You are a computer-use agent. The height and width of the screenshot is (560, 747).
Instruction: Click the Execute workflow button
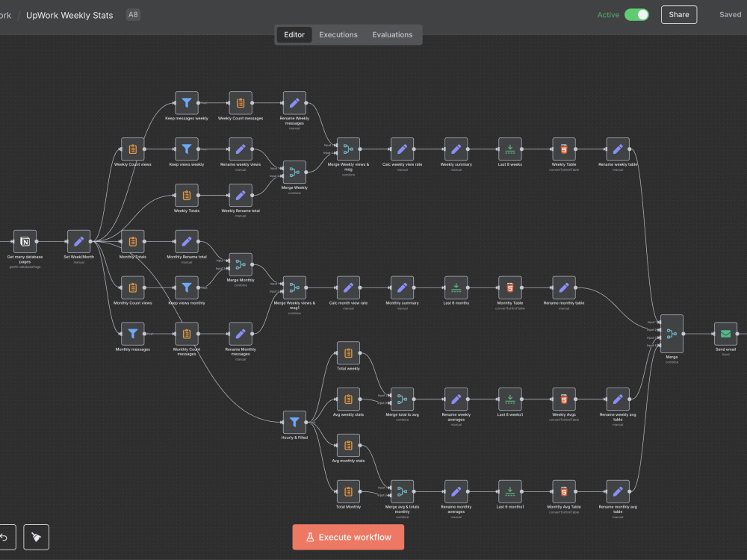click(348, 537)
